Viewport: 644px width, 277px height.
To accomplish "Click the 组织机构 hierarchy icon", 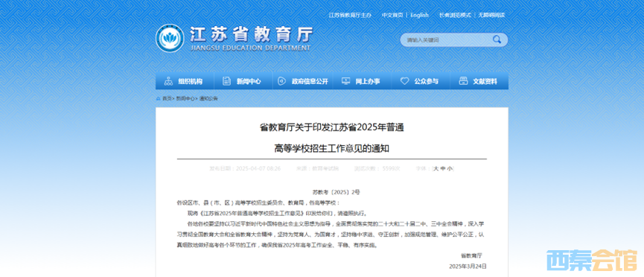I will [168, 81].
